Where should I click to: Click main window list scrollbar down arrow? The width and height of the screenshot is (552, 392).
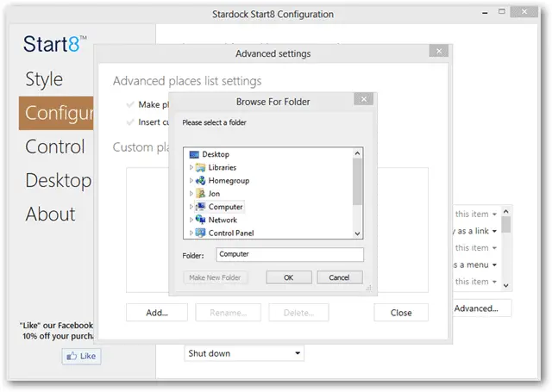(x=506, y=285)
